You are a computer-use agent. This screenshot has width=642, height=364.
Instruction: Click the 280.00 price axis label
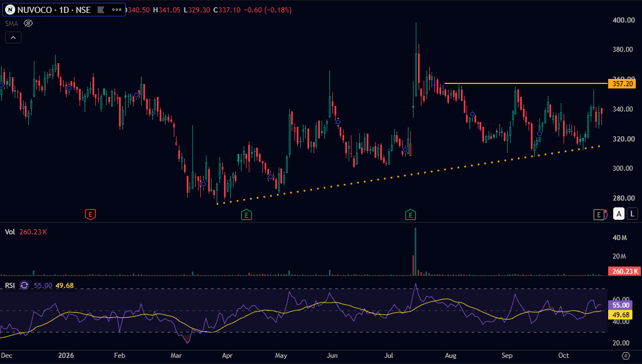(623, 198)
